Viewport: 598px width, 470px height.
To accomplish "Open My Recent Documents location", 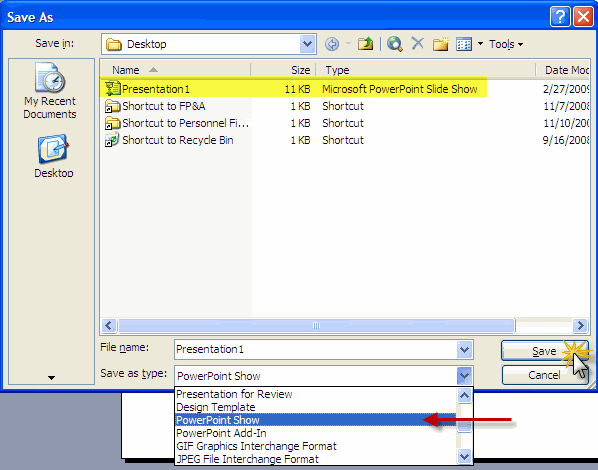I will [x=50, y=91].
